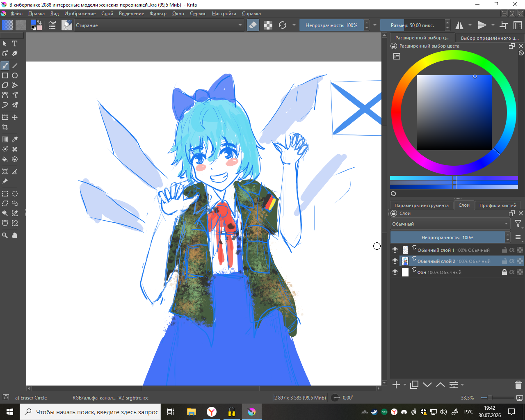The image size is (525, 420).
Task: Select the Fill bucket tool
Action: pos(5,159)
